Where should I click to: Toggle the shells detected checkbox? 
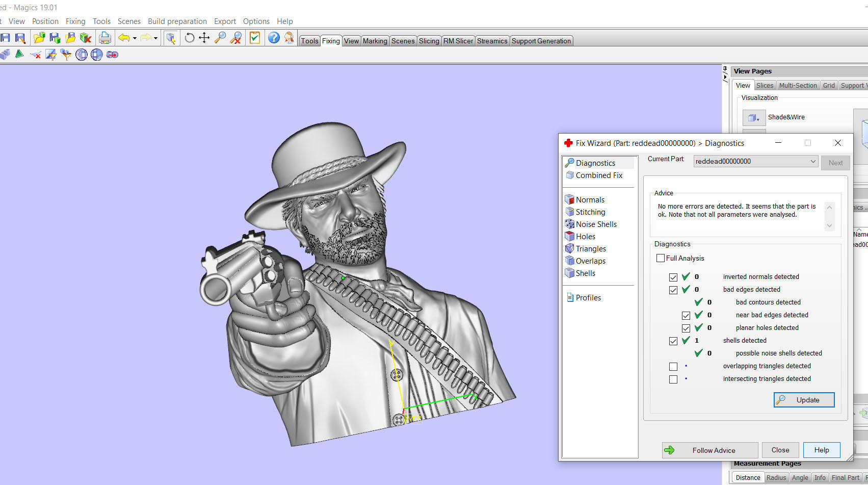coord(673,341)
